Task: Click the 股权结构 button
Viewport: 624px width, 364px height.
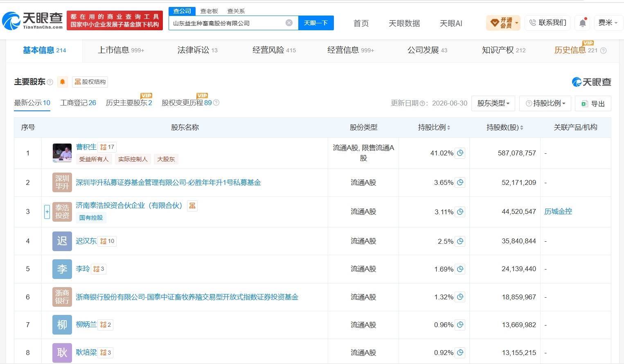Action: (x=90, y=82)
